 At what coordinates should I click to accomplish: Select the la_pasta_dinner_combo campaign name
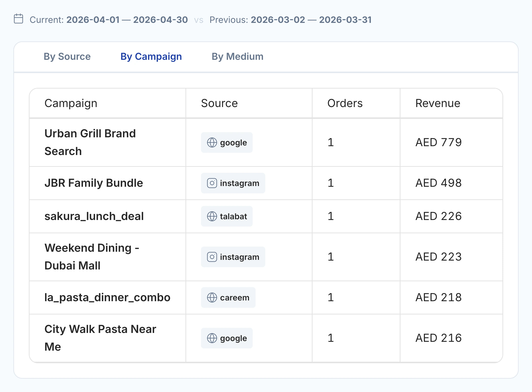click(x=107, y=298)
